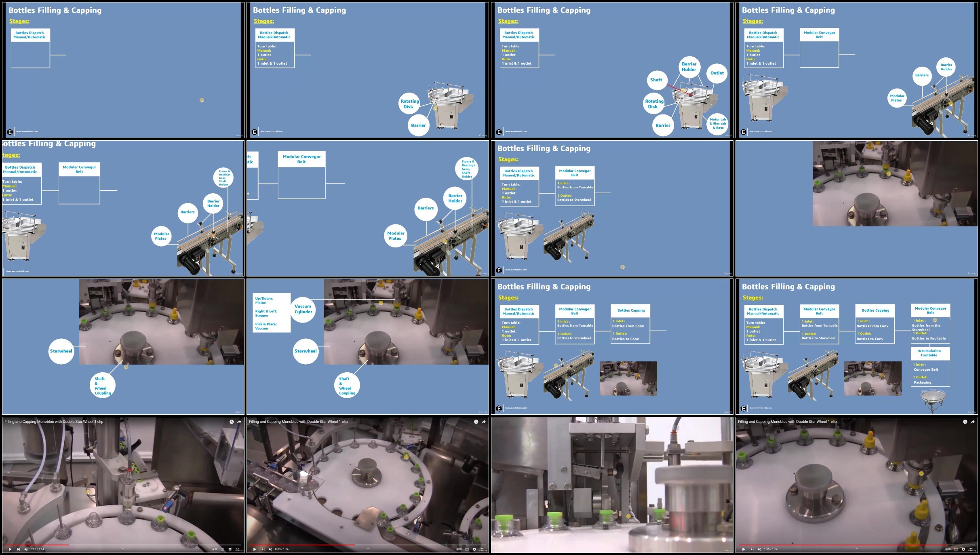Play the video paused at 1:05
This screenshot has height=555, width=980.
point(744,549)
